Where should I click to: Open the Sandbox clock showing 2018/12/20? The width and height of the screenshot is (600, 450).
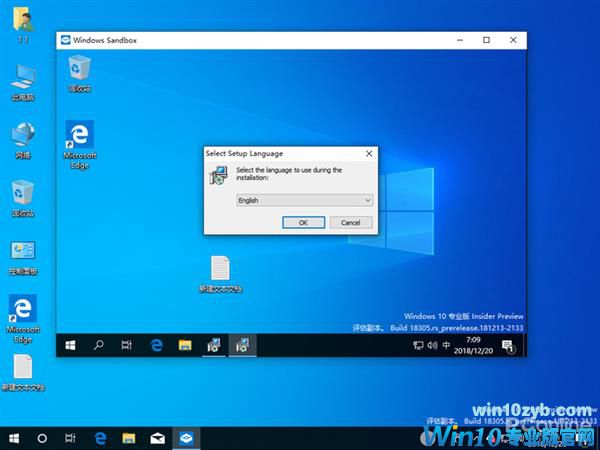473,345
